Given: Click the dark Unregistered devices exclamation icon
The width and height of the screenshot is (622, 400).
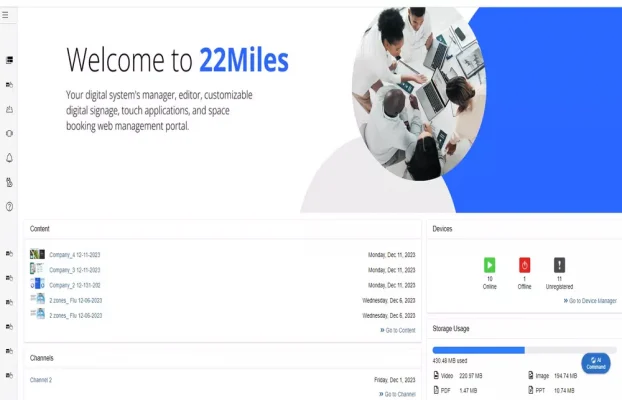Looking at the screenshot, I should [559, 265].
